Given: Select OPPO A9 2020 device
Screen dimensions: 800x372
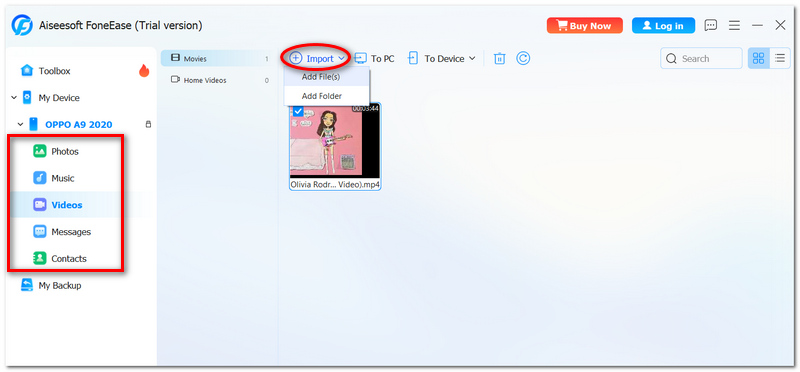Looking at the screenshot, I should coord(79,125).
